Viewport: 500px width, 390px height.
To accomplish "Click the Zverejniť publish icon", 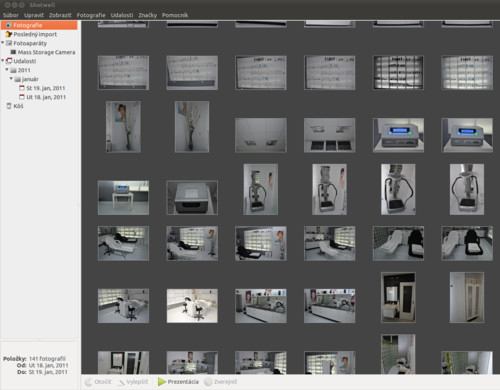I will pyautogui.click(x=208, y=382).
